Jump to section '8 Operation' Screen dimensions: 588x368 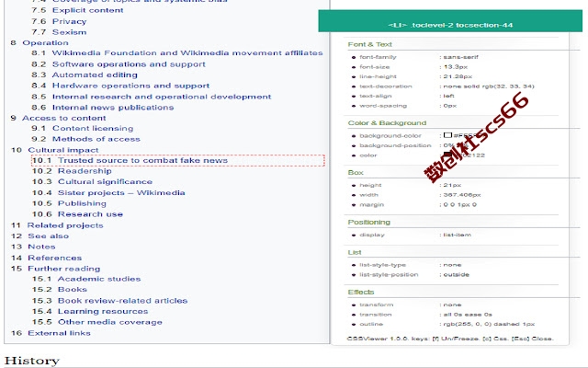click(x=40, y=43)
